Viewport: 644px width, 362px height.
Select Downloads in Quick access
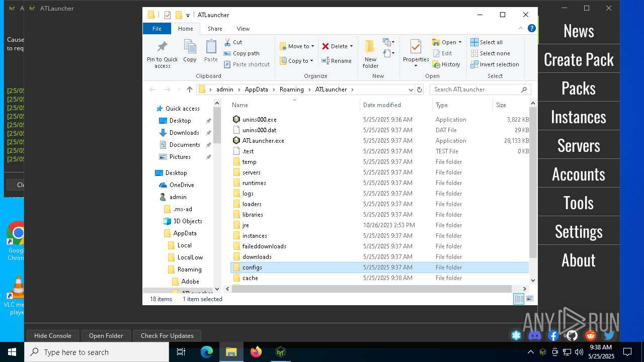tap(184, 133)
